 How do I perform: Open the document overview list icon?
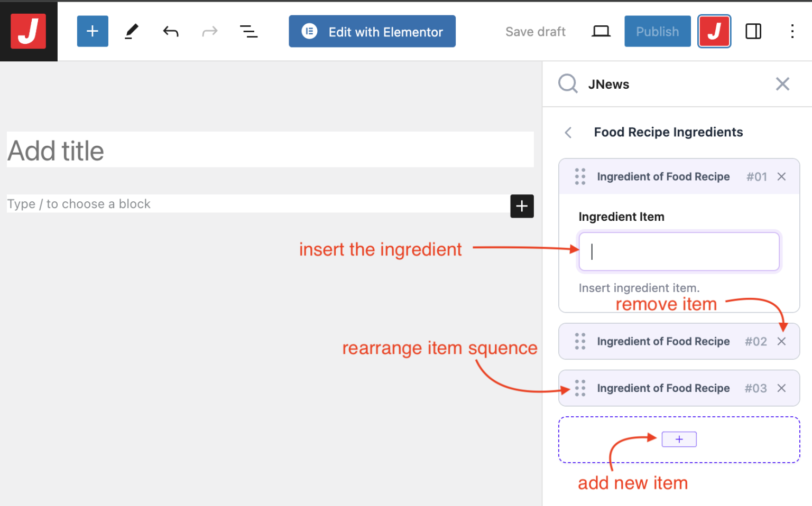click(x=248, y=31)
